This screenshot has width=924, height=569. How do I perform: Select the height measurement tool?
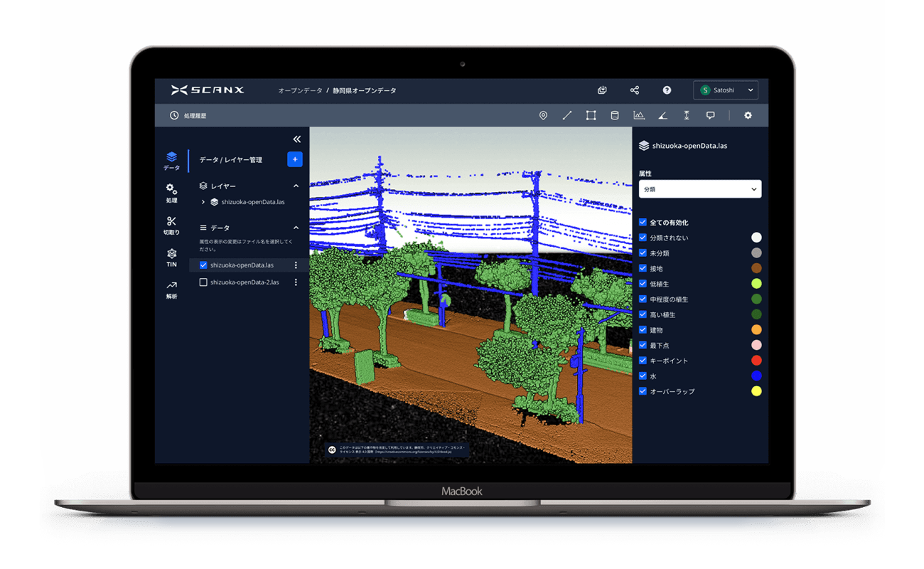pos(687,115)
